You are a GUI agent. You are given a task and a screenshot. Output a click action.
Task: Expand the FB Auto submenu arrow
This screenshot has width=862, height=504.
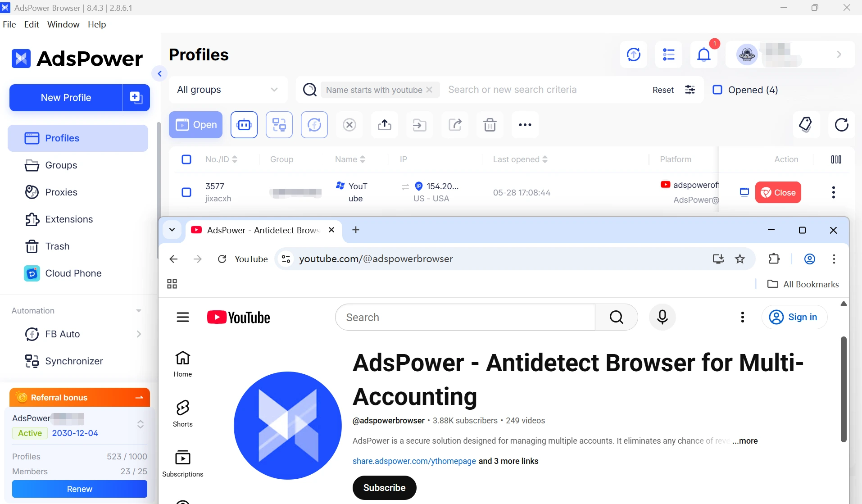139,334
